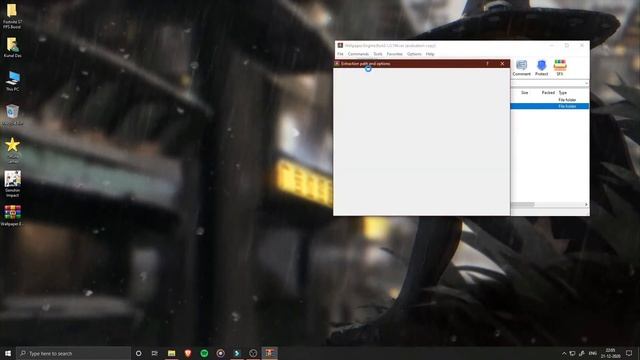Image resolution: width=640 pixels, height=360 pixels.
Task: Open Brave browser from the taskbar
Action: [x=188, y=353]
